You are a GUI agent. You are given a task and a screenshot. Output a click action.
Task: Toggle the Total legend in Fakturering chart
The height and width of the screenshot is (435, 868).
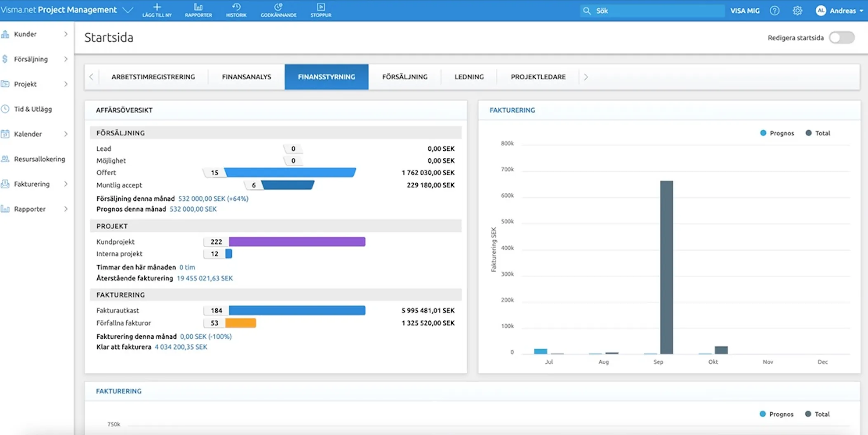[x=818, y=133]
